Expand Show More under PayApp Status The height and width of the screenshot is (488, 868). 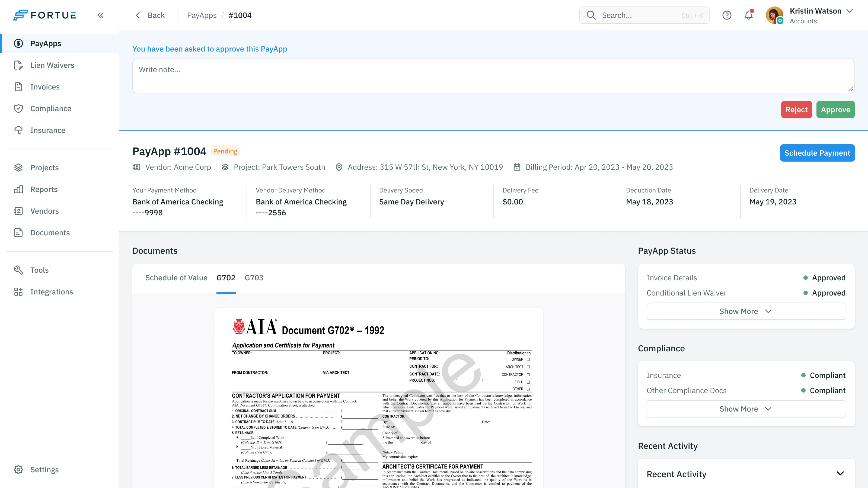tap(746, 311)
